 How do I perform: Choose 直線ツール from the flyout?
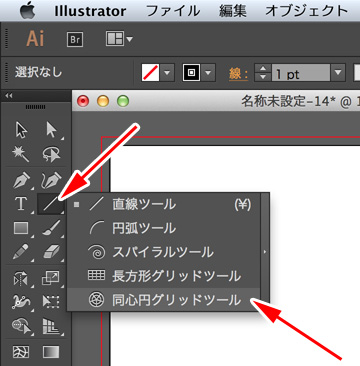pyautogui.click(x=164, y=204)
